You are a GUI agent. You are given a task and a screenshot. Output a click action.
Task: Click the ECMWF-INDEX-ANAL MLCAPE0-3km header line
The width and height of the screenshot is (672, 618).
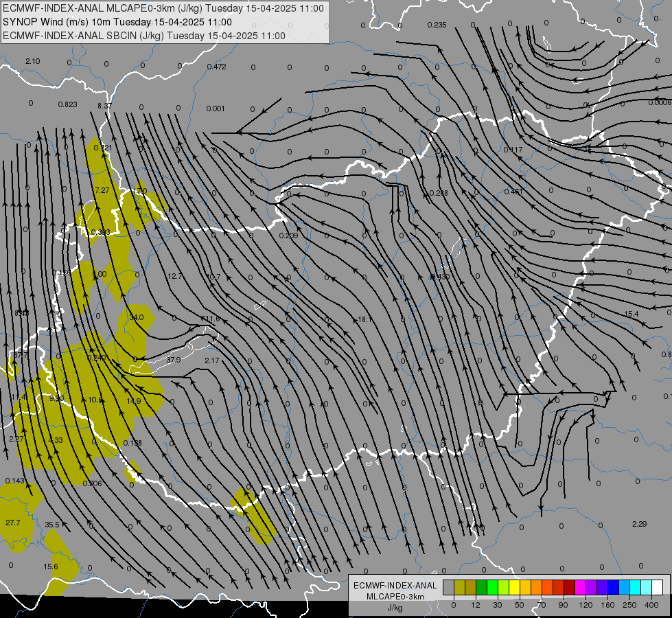click(x=163, y=8)
